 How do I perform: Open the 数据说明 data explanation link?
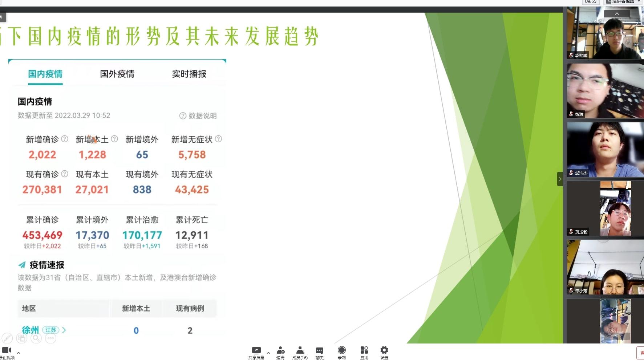[198, 116]
